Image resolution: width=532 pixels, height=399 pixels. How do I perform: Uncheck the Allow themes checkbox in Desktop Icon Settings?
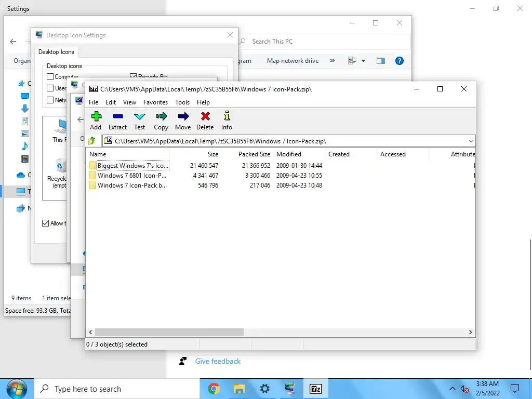46,223
